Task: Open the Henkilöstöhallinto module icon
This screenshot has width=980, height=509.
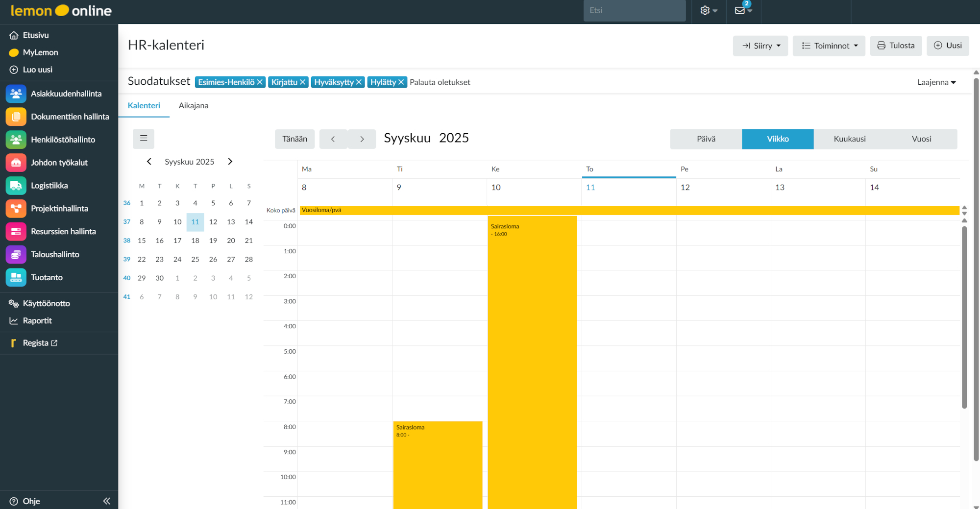Action: tap(16, 140)
